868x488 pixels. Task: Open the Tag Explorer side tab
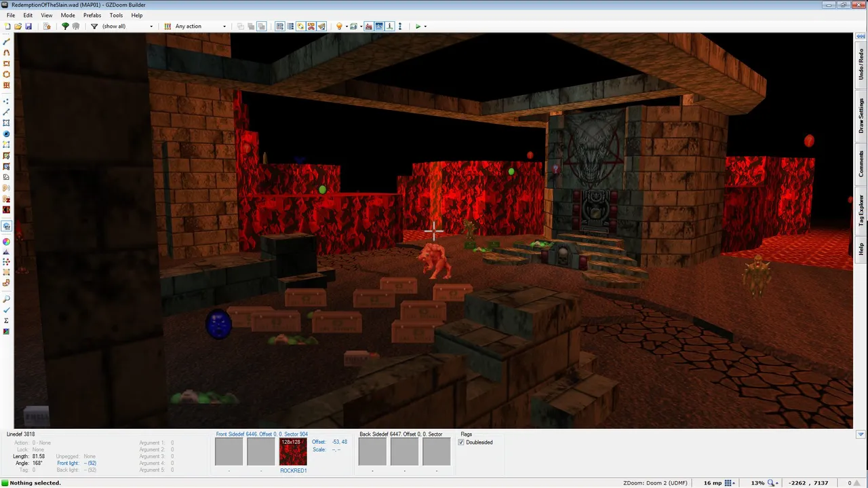click(x=861, y=210)
